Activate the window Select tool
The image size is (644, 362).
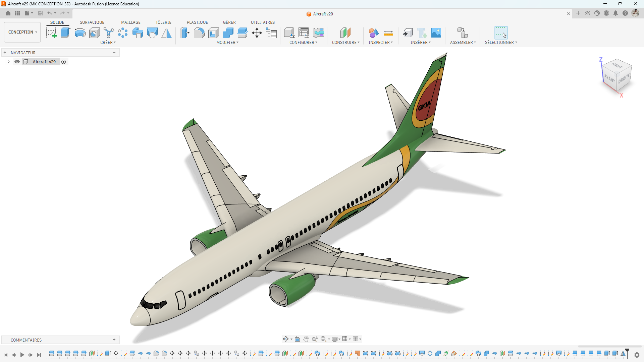(501, 33)
